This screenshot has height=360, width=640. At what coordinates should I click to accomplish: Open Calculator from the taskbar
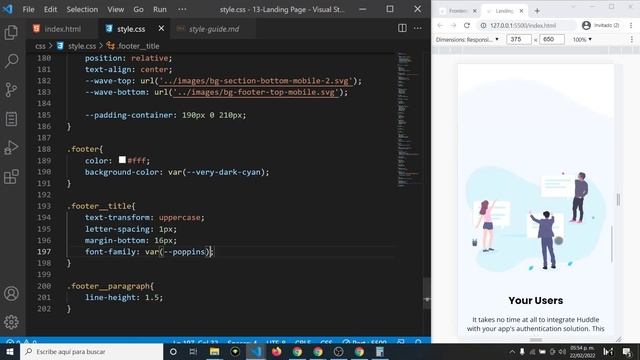(380, 351)
